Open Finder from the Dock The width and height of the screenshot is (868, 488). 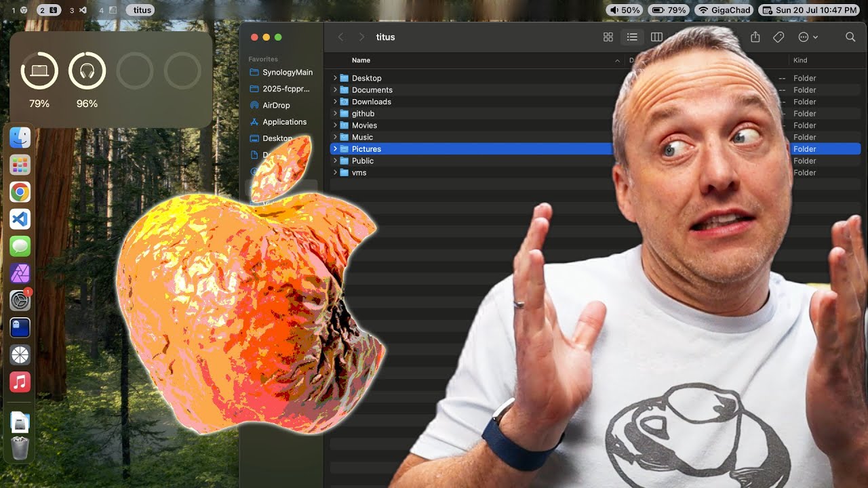pyautogui.click(x=20, y=138)
